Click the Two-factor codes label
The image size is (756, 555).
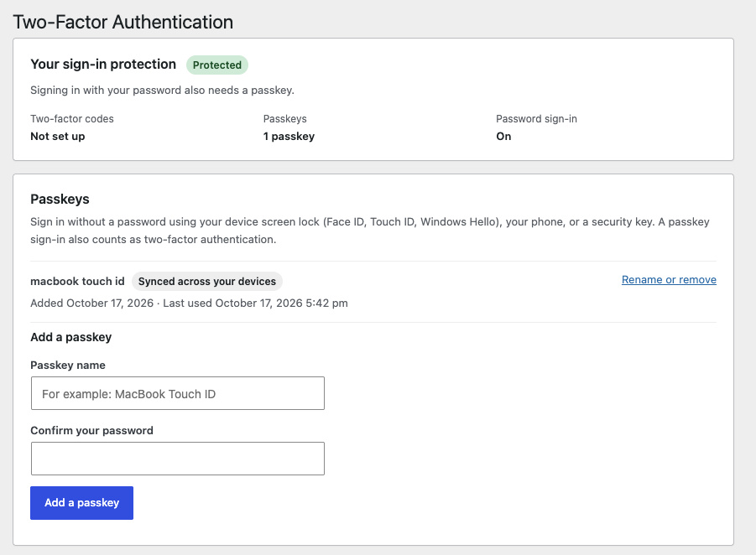(72, 119)
